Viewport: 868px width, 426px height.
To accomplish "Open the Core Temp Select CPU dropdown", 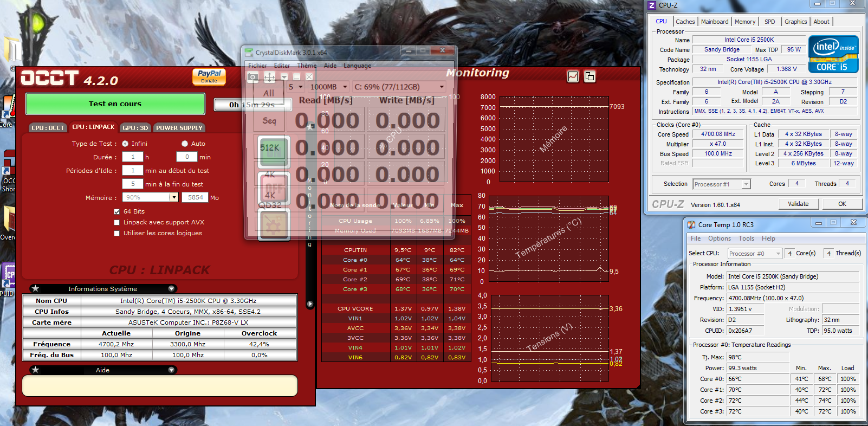I will tap(778, 254).
